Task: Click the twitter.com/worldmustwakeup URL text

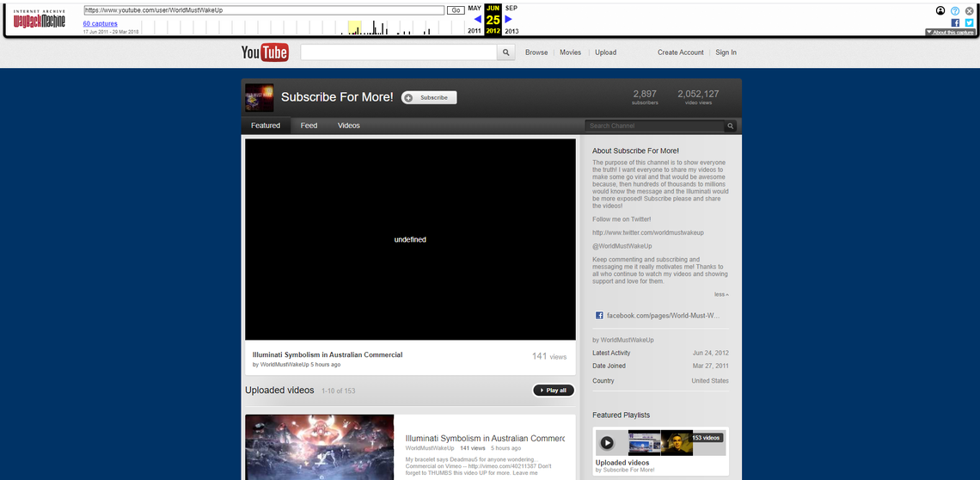Action: click(648, 232)
